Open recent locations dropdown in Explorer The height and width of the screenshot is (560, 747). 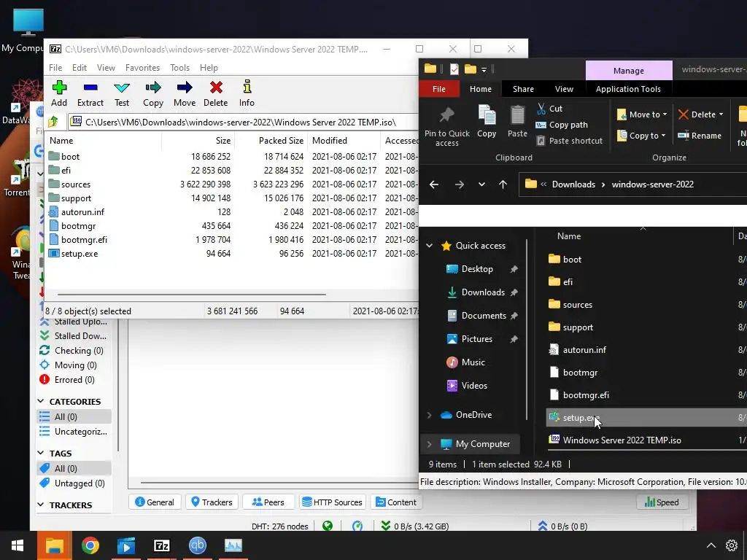click(x=481, y=184)
